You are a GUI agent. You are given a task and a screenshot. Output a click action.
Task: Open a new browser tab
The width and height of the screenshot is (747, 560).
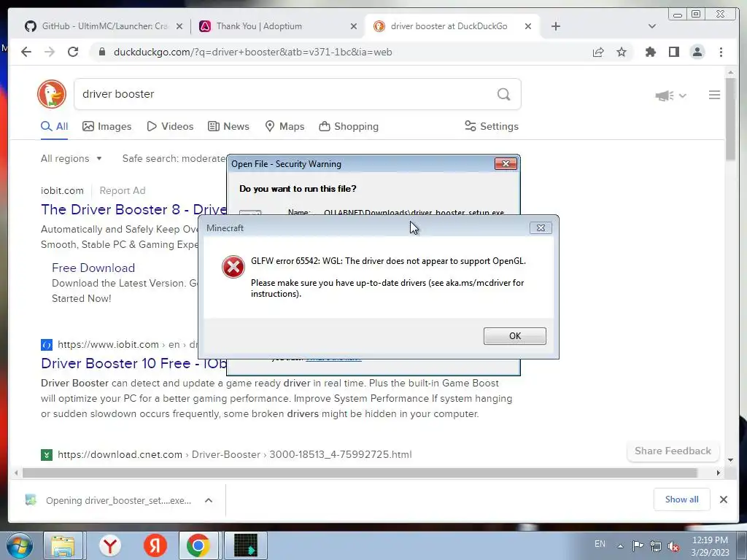[555, 26]
